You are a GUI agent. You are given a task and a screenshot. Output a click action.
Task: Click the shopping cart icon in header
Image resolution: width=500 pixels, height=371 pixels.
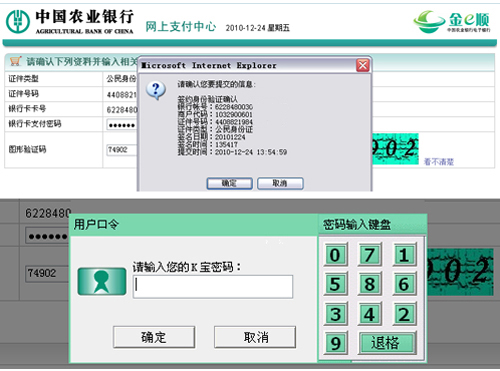coord(15,61)
